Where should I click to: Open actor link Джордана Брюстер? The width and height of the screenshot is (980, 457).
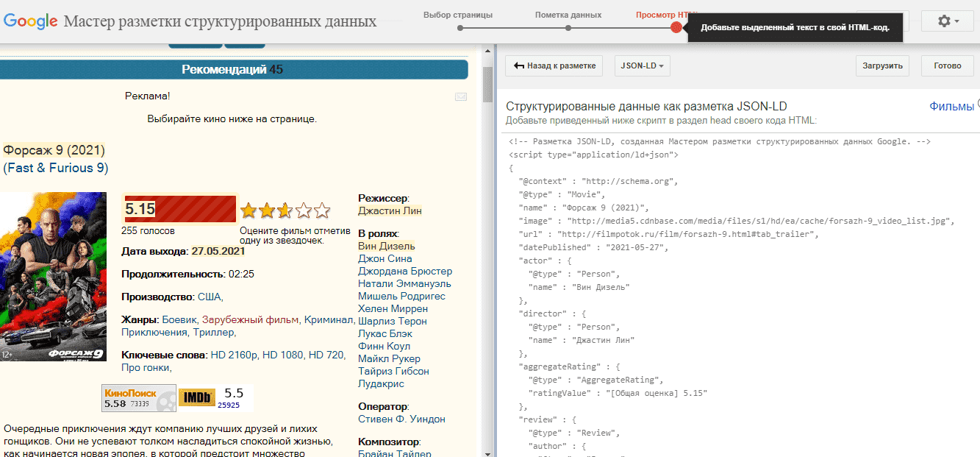pyautogui.click(x=405, y=271)
